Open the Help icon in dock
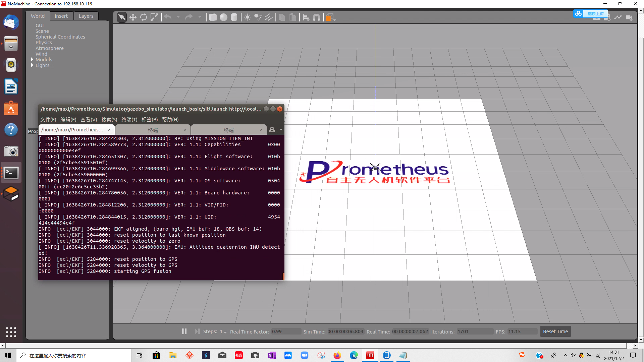 pyautogui.click(x=11, y=129)
